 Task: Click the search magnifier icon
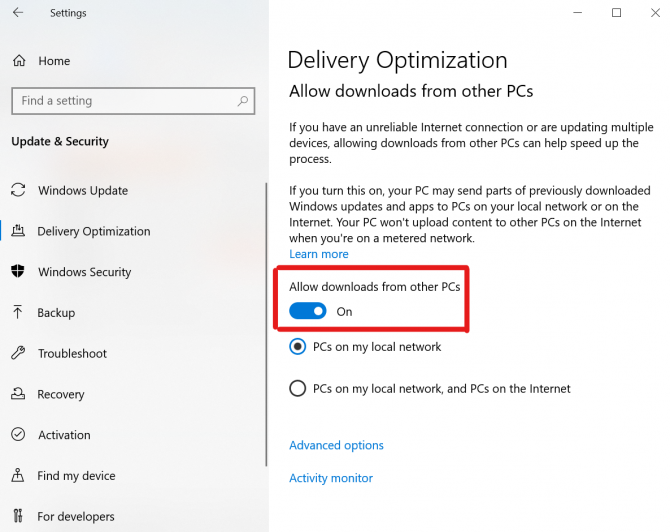[243, 101]
